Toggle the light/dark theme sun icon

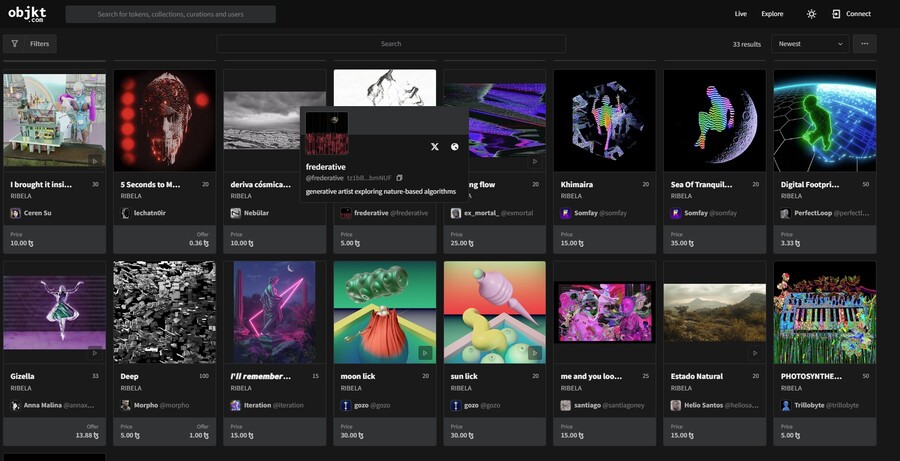pyautogui.click(x=811, y=14)
